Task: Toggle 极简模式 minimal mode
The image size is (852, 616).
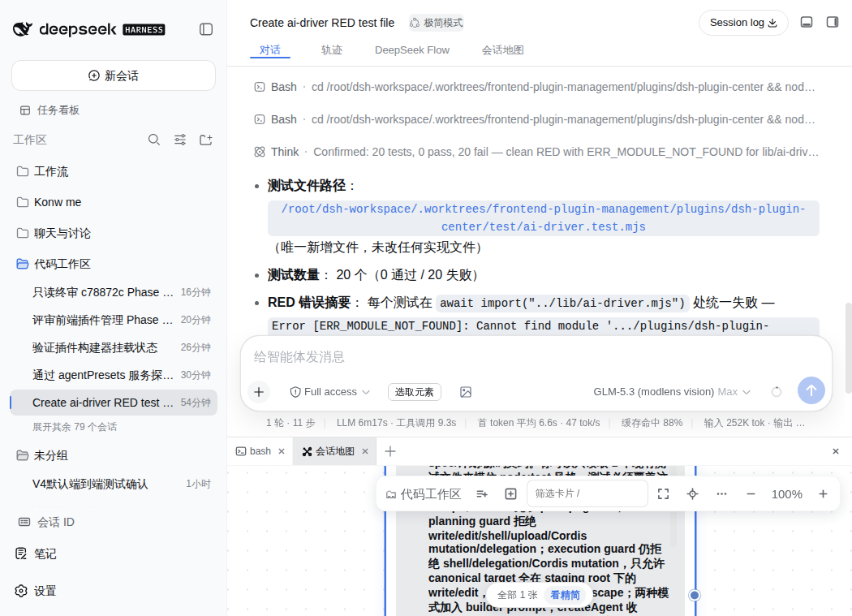Action: tap(437, 23)
